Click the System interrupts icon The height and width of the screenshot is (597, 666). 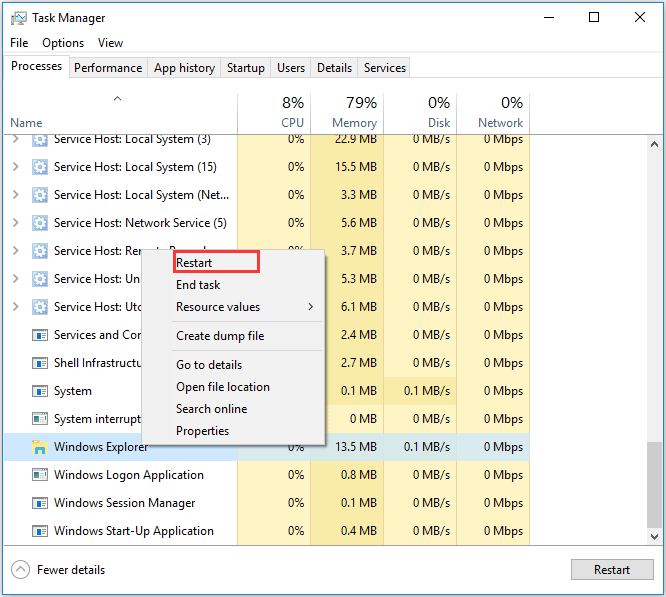coord(40,419)
